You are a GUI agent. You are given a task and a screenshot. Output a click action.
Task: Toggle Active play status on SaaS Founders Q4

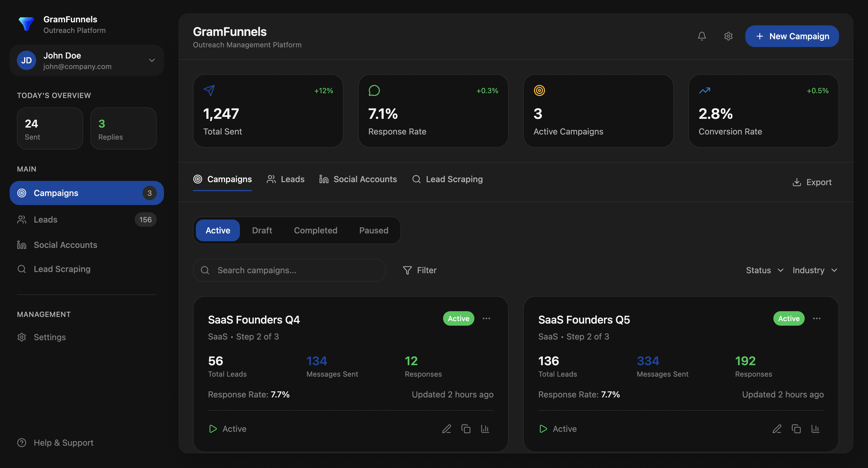[x=213, y=428]
